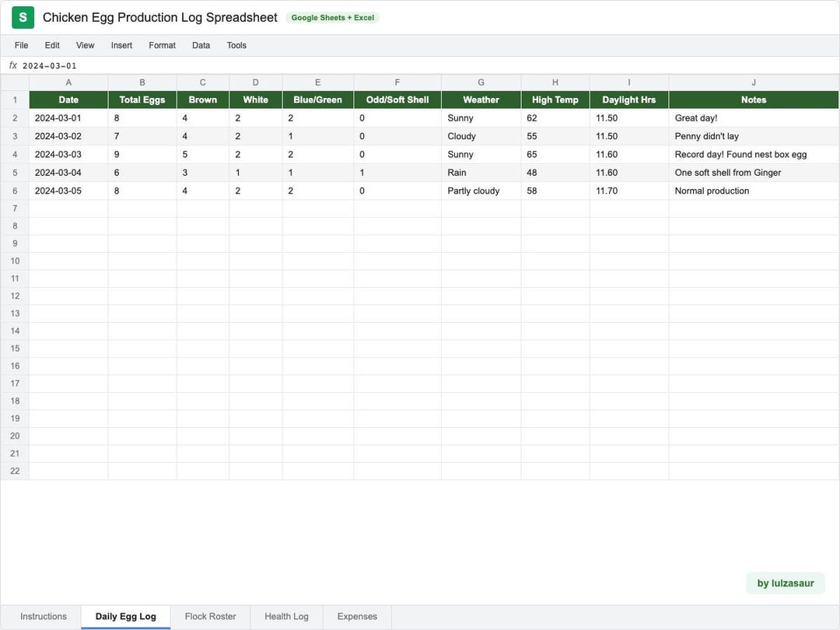Click the Date header cell
Screen dimensions: 840x630
point(68,100)
